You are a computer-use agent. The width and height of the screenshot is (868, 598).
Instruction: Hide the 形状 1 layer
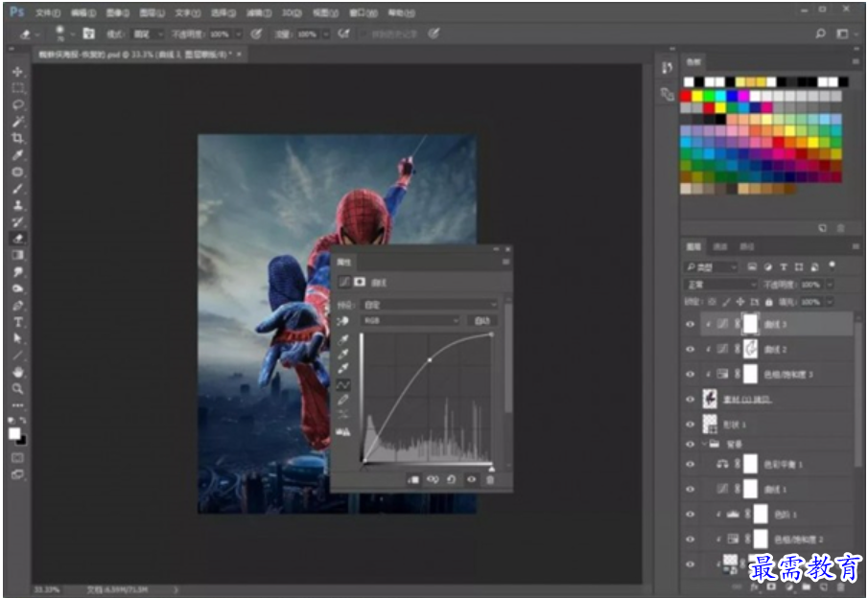(690, 425)
